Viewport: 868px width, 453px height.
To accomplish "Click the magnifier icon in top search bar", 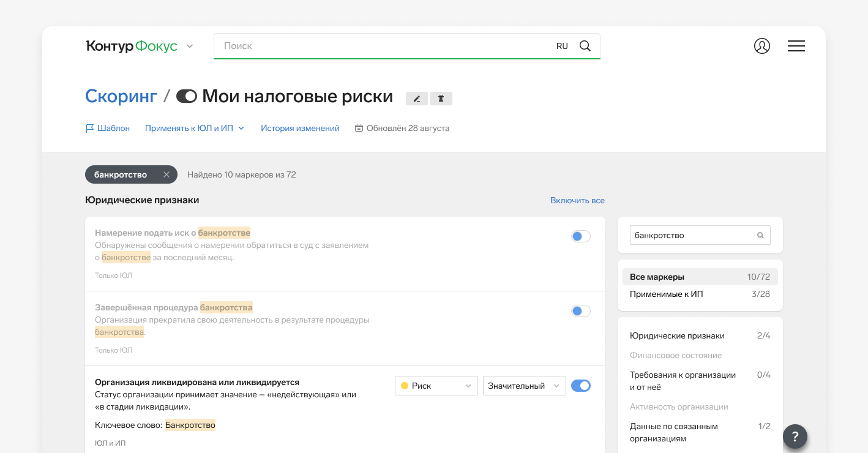I will (x=585, y=46).
